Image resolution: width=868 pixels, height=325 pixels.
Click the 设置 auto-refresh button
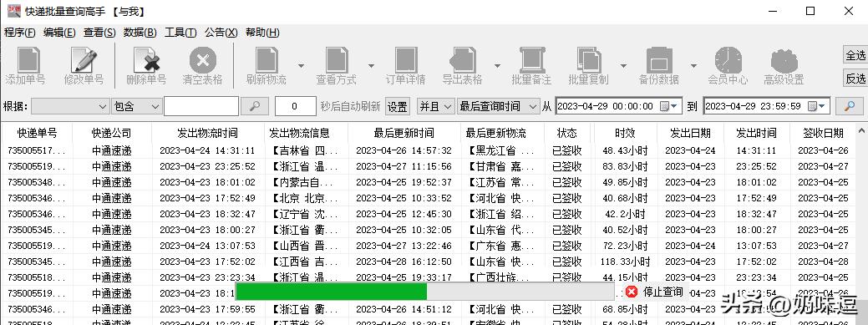pos(397,106)
